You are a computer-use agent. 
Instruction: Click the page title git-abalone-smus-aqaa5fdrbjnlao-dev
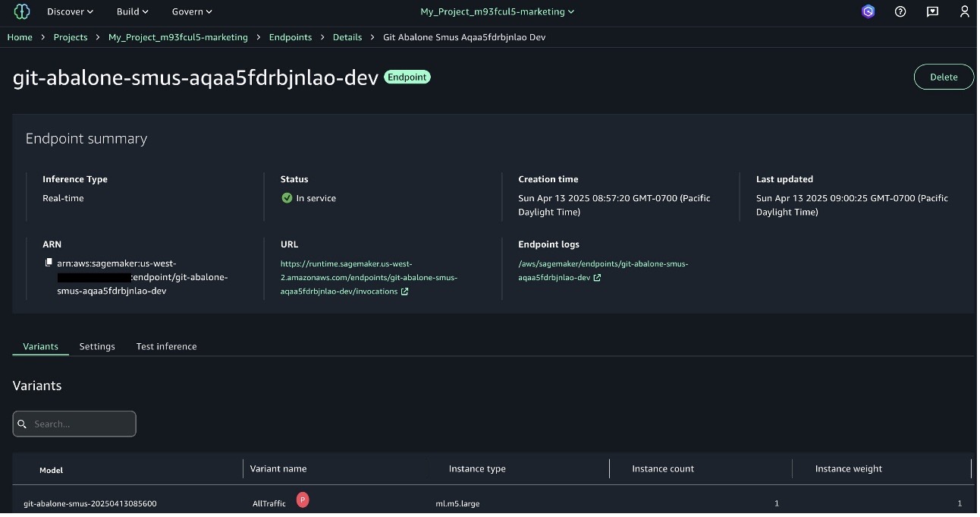[196, 77]
